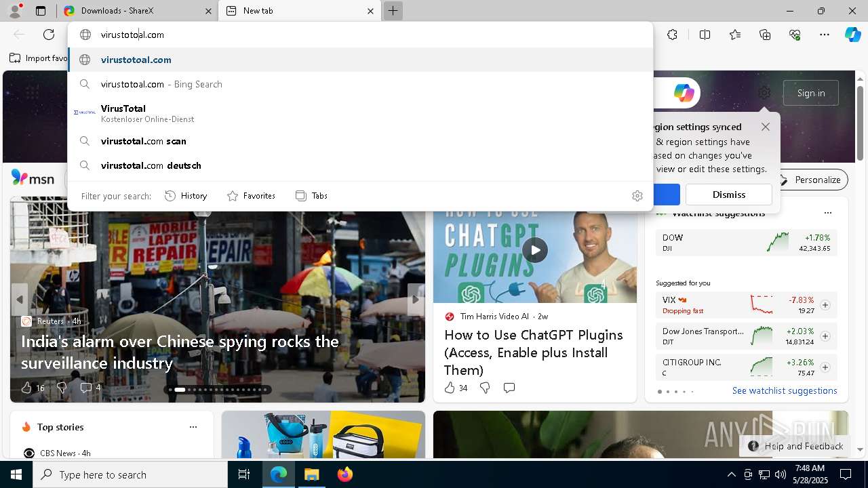Open comments on the India spying article
The height and width of the screenshot is (488, 868).
(x=90, y=388)
